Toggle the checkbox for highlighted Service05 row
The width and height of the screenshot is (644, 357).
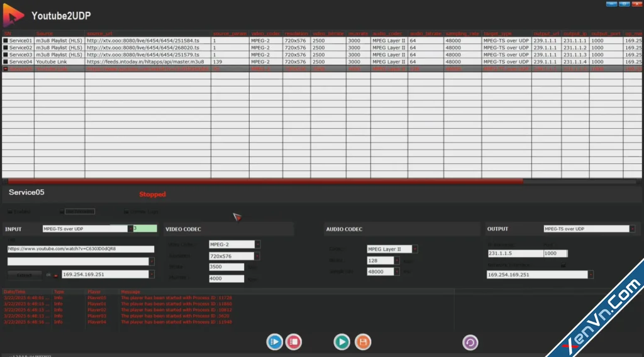[x=5, y=69]
